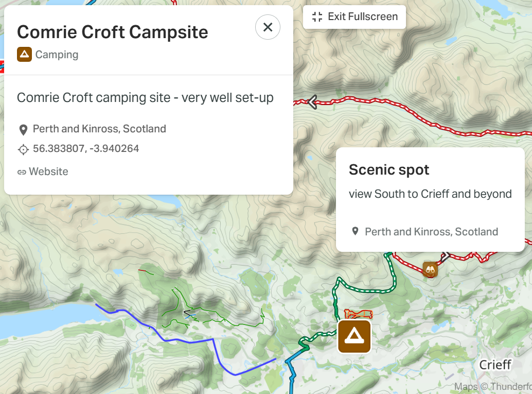
Task: Open the Maps © Thunderforest attribution link
Action: 493,386
